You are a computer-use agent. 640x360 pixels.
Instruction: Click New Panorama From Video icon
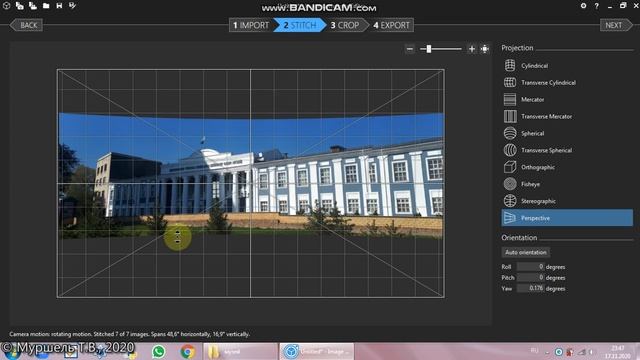(x=33, y=6)
